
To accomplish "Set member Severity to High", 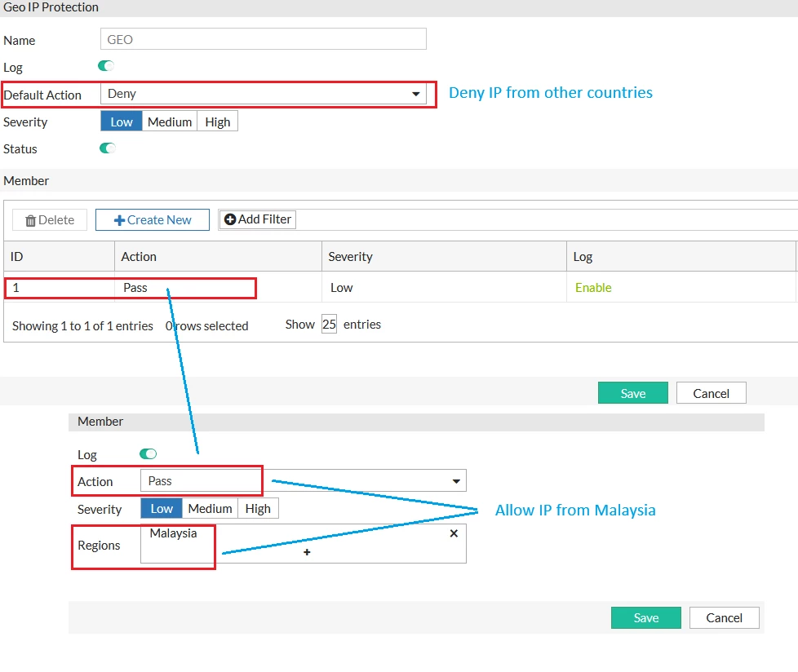I will pos(258,508).
